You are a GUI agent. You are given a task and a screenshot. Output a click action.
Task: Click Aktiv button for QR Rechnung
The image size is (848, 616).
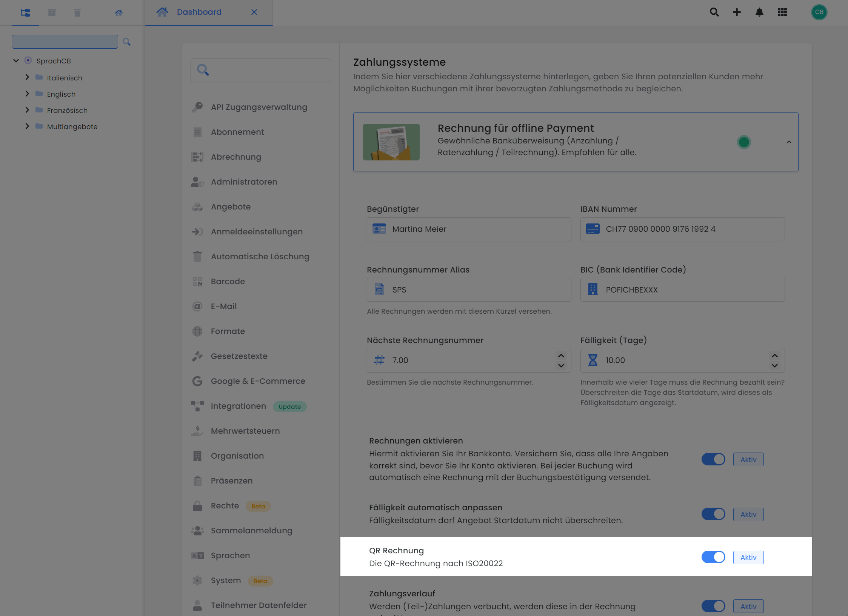click(x=748, y=557)
